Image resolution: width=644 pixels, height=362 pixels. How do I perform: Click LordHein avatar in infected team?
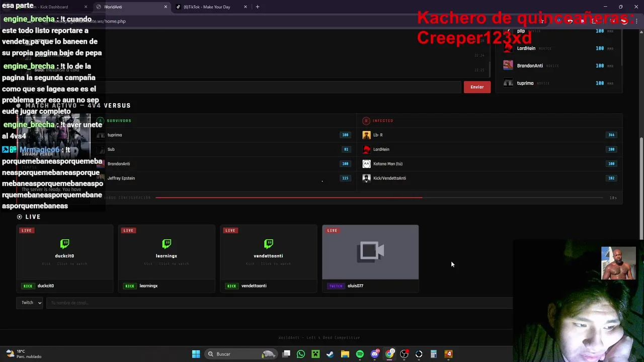coord(366,149)
